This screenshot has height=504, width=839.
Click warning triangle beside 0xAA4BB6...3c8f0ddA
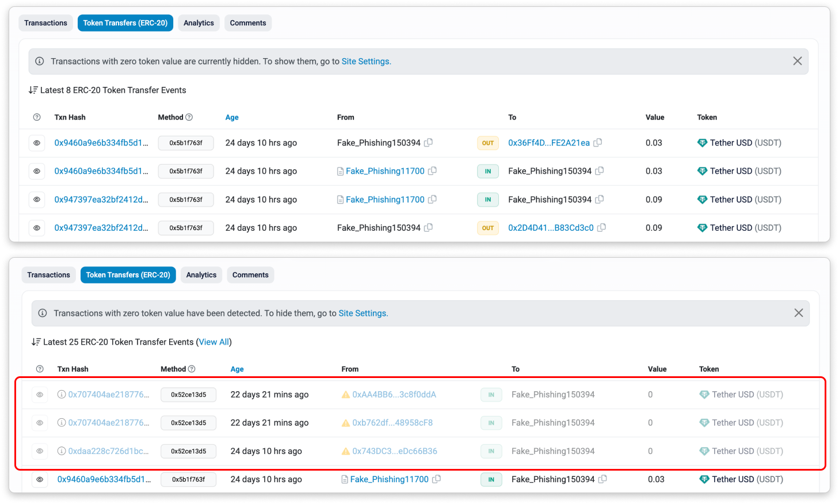(346, 395)
